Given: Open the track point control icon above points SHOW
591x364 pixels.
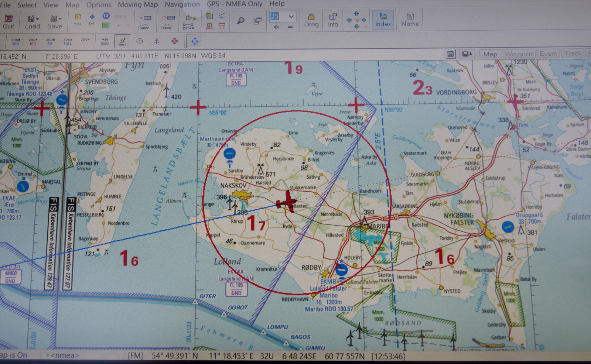Looking at the screenshot, I should [x=168, y=18].
